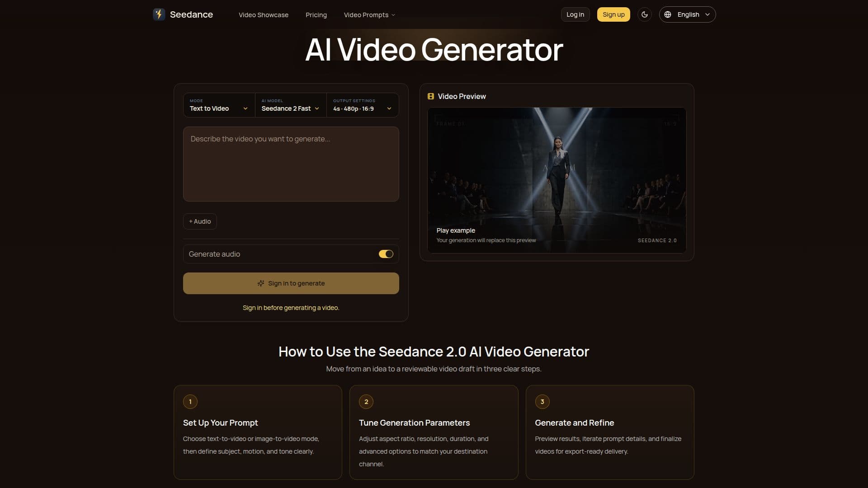Viewport: 868px width, 488px height.
Task: Click the Seedance lightning logo icon
Action: coord(159,14)
